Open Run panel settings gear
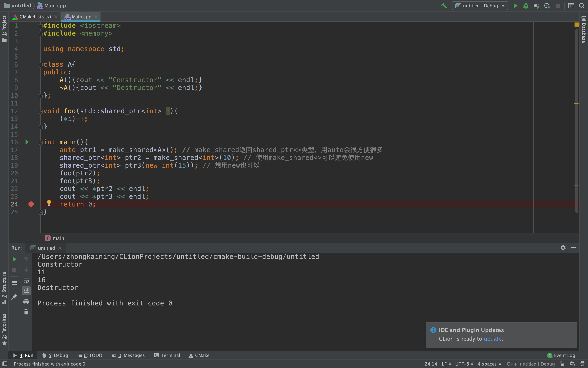Screen dimensions: 588x368 pyautogui.click(x=563, y=248)
